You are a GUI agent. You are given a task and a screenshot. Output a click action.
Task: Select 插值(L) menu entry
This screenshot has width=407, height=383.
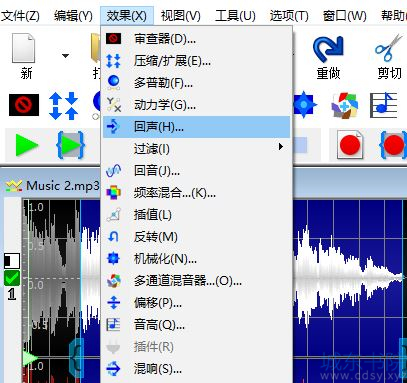(x=196, y=215)
